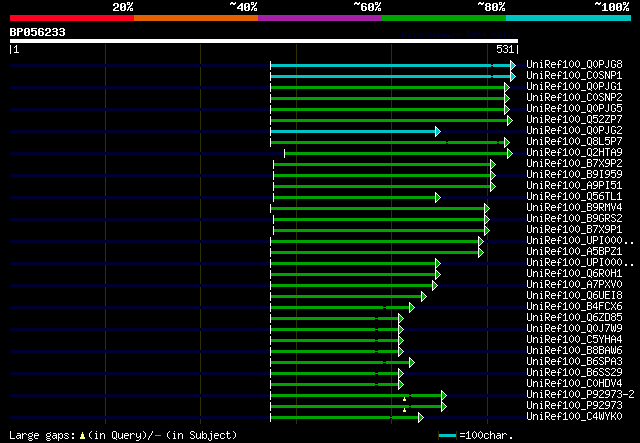The image size is (640, 443).
Task: Select the UniRef100_B8BAW6 label
Action: (574, 351)
